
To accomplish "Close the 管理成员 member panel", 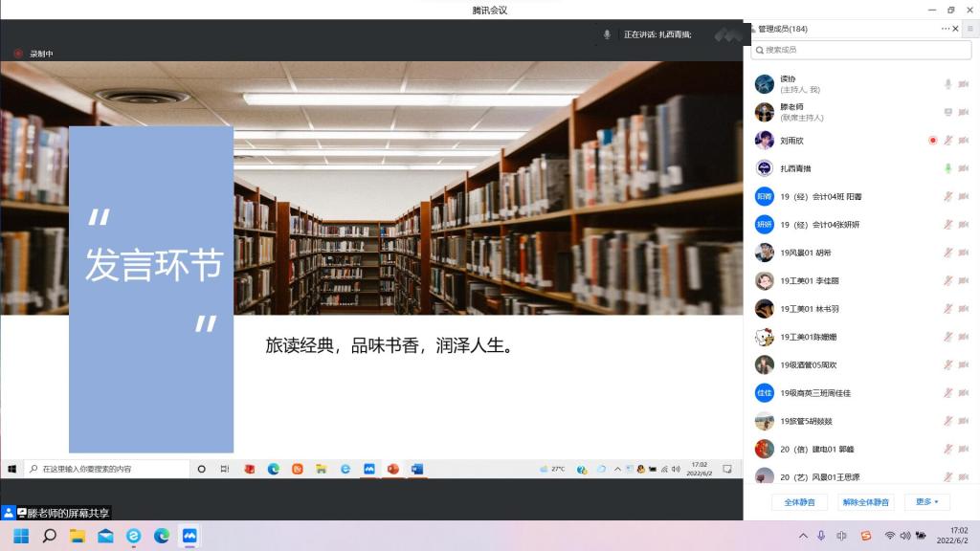I will [956, 29].
